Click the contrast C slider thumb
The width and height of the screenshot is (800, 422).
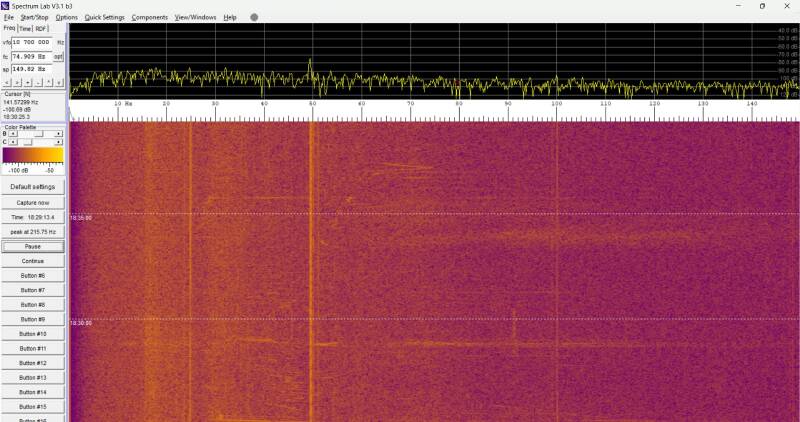(28, 142)
